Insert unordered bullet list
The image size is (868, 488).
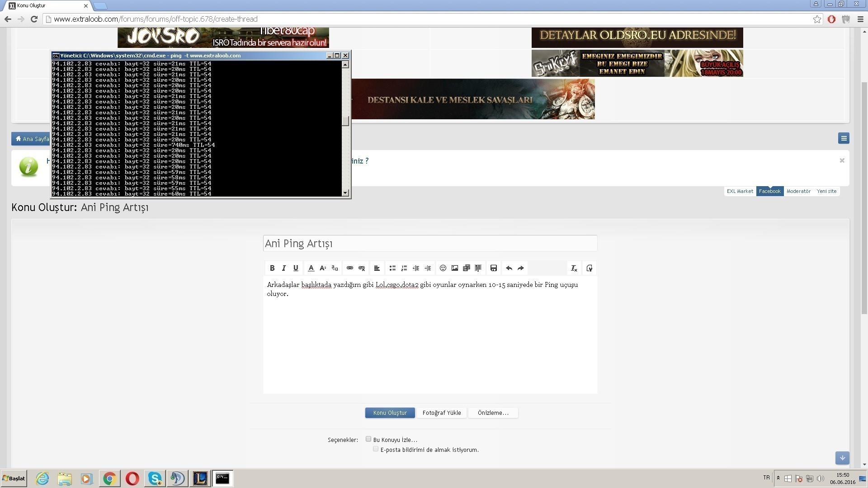click(x=392, y=268)
